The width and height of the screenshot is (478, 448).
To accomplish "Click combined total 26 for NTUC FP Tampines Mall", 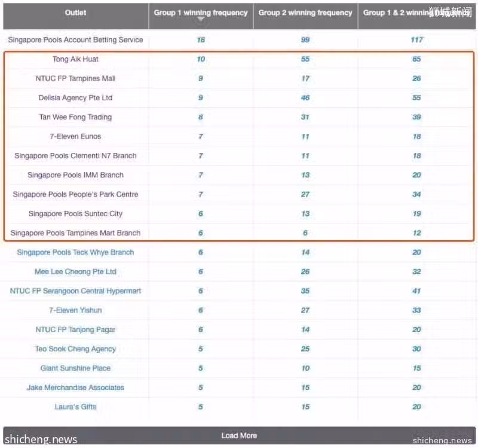I will [x=416, y=79].
